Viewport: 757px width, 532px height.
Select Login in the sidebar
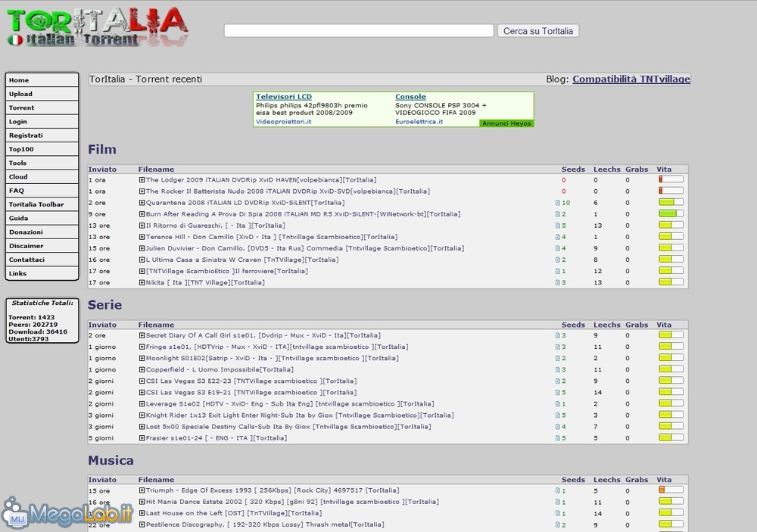click(42, 122)
